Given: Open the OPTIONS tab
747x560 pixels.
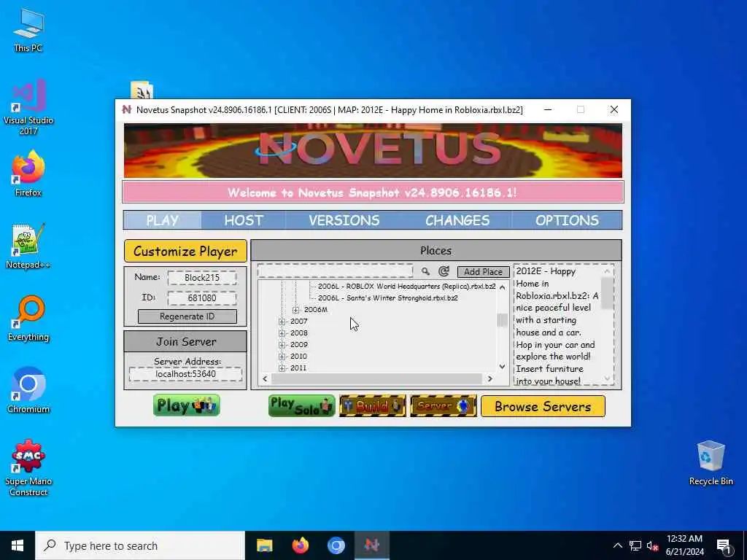Looking at the screenshot, I should click(x=567, y=220).
